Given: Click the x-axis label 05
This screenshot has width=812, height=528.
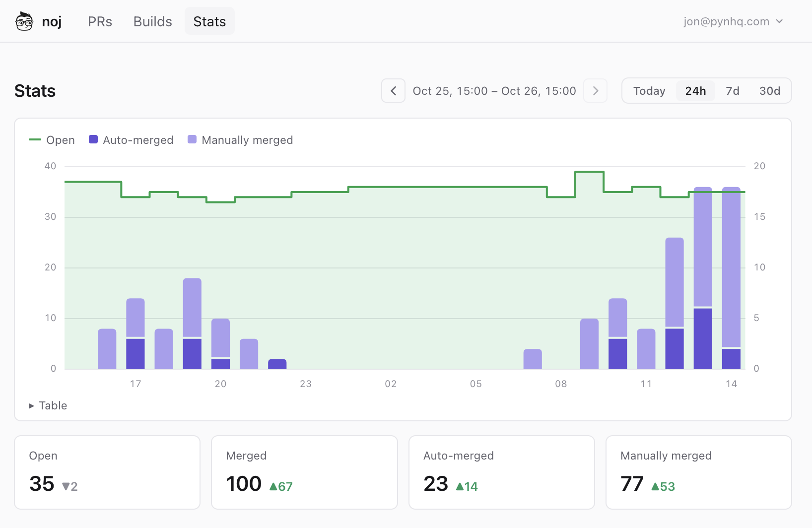Looking at the screenshot, I should pos(476,384).
